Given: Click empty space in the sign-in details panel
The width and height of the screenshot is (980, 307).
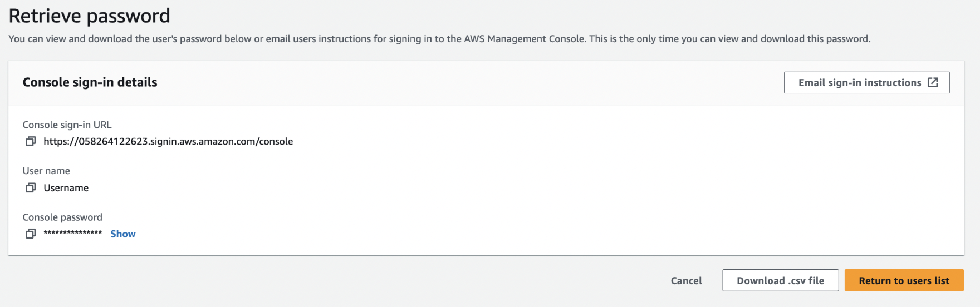Looking at the screenshot, I should pos(557,184).
